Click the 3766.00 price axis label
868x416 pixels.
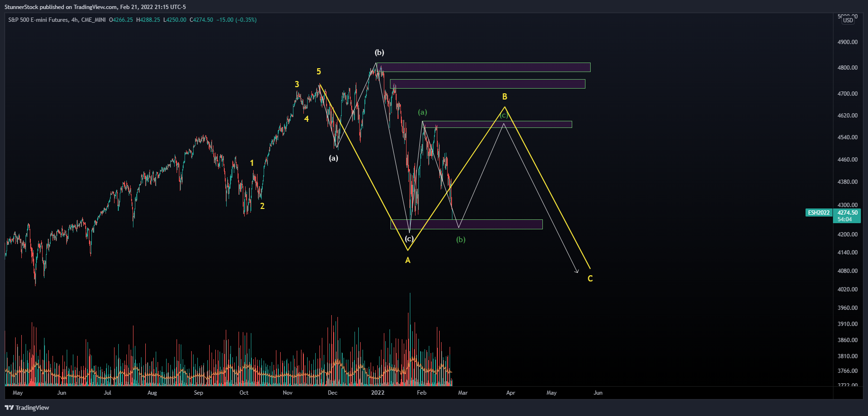click(848, 371)
